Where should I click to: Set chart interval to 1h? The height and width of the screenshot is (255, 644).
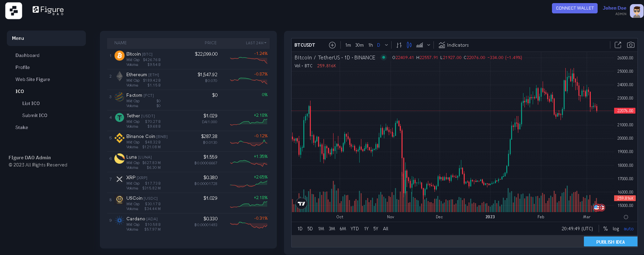click(x=370, y=45)
